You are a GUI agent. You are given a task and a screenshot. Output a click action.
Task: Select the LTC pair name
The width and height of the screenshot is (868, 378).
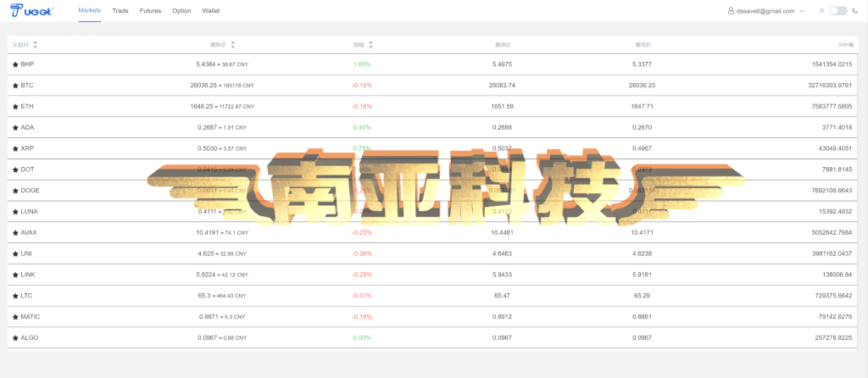click(x=26, y=296)
